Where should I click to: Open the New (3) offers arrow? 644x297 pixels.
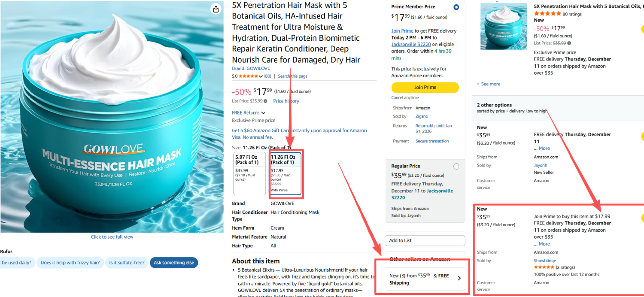[459, 278]
